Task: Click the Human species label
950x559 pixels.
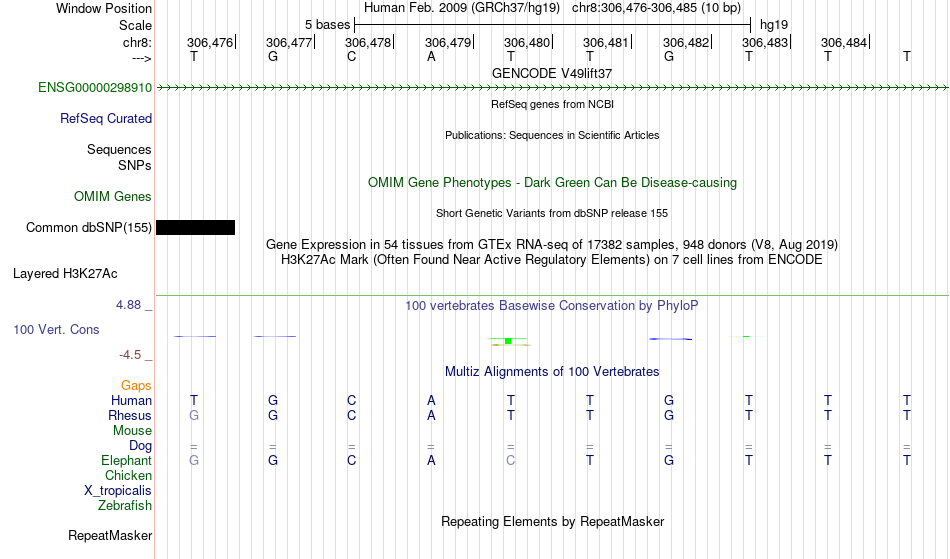Action: [x=131, y=400]
